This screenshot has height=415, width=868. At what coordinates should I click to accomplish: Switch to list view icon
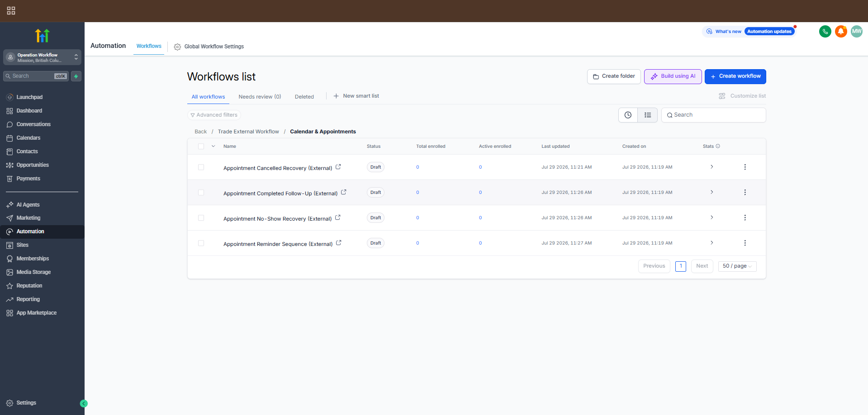point(648,115)
